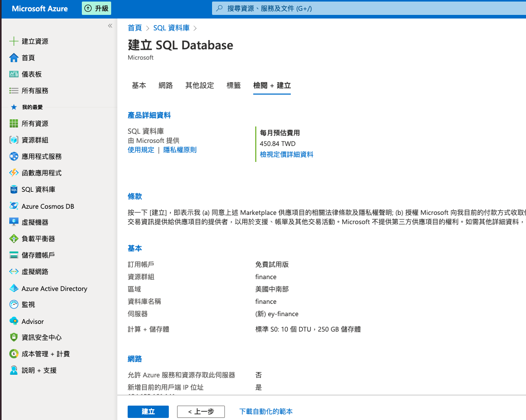Viewport: 526px width, 420px height.
Task: Click the SQL 資料庫 breadcrumb link
Action: pyautogui.click(x=171, y=28)
